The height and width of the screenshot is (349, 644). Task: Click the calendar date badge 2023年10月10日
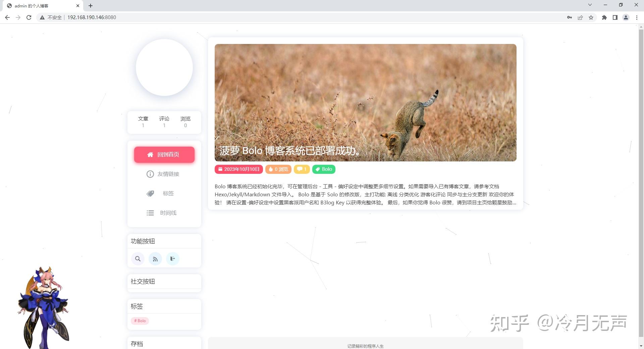[238, 169]
